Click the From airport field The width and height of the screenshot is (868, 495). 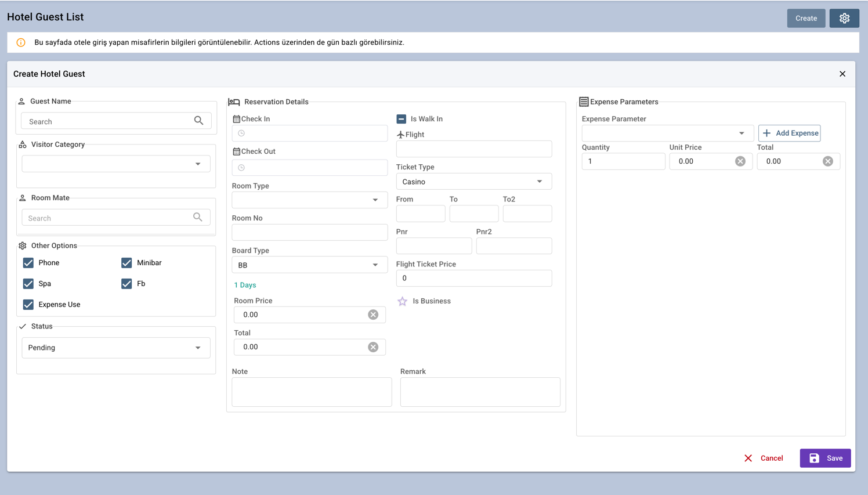click(x=421, y=214)
